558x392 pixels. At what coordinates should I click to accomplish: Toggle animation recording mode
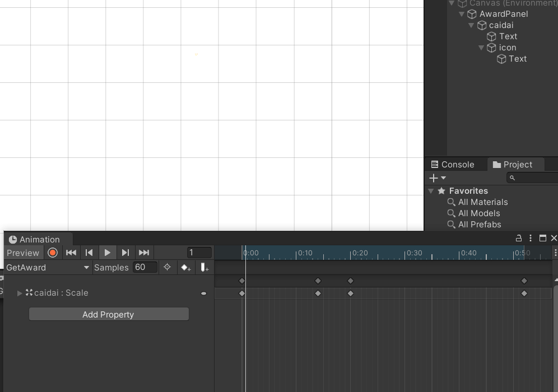click(53, 253)
